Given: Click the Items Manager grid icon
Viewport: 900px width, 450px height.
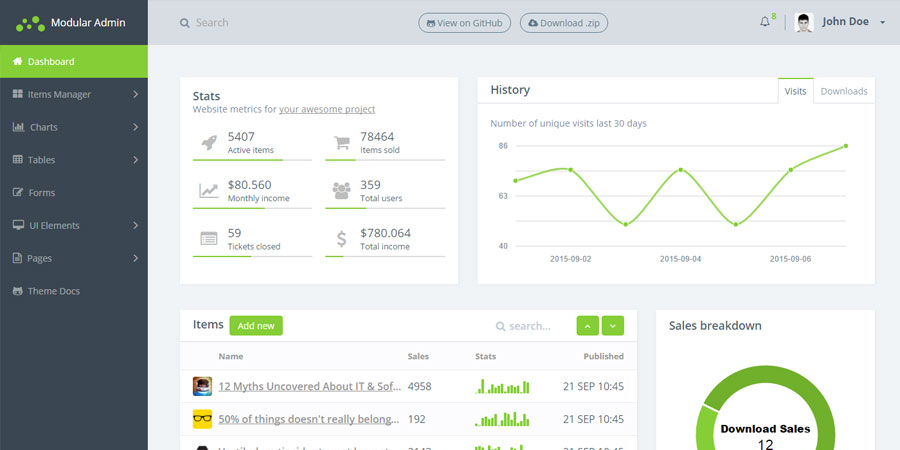Looking at the screenshot, I should [18, 94].
